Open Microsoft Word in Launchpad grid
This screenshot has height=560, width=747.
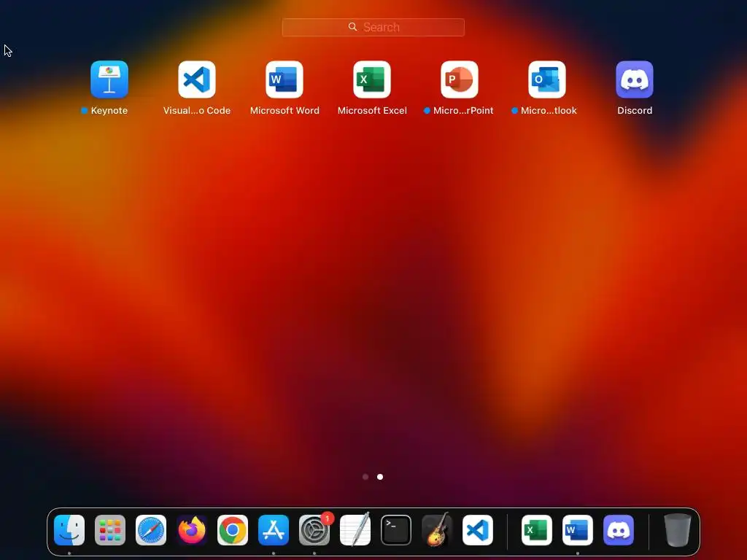[x=285, y=79]
